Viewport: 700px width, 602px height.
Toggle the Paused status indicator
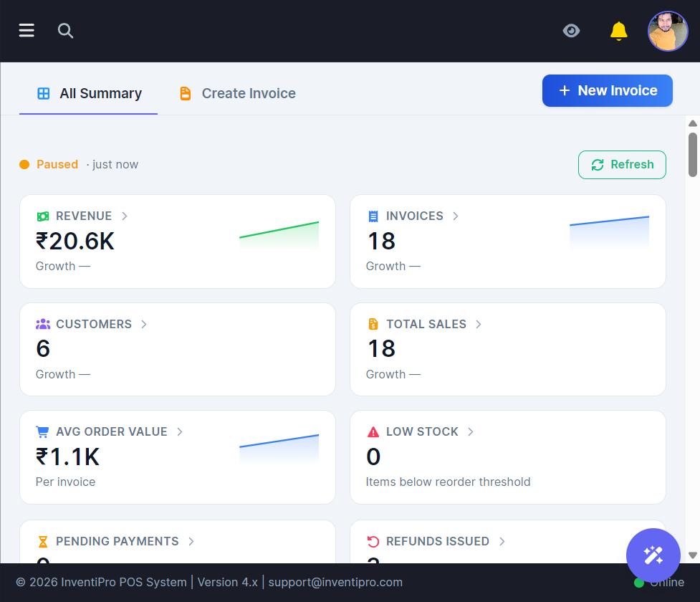pyautogui.click(x=49, y=164)
